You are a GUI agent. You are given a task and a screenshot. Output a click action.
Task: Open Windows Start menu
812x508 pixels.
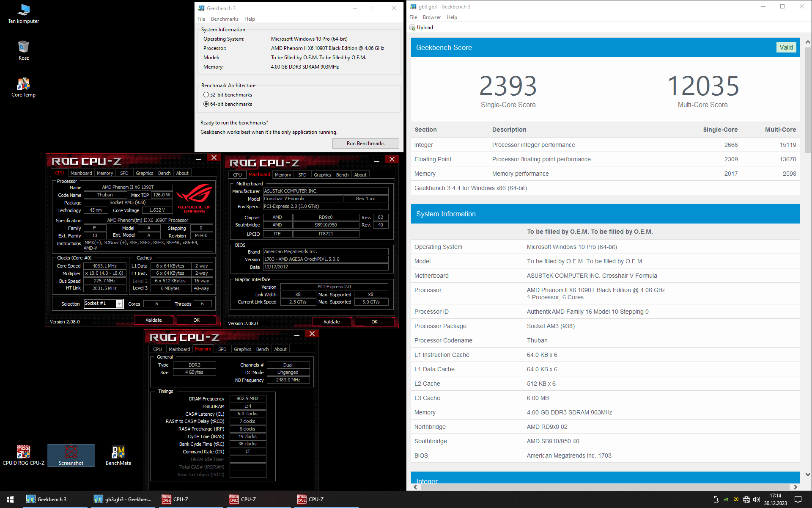point(10,500)
